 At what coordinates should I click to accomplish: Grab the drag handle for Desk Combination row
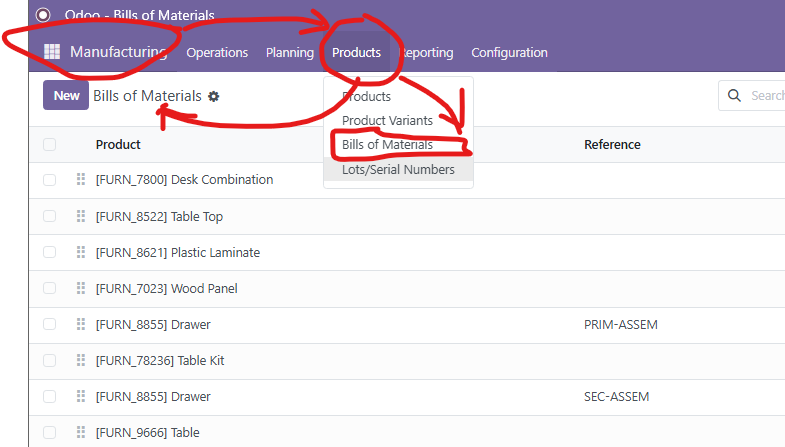click(x=81, y=180)
